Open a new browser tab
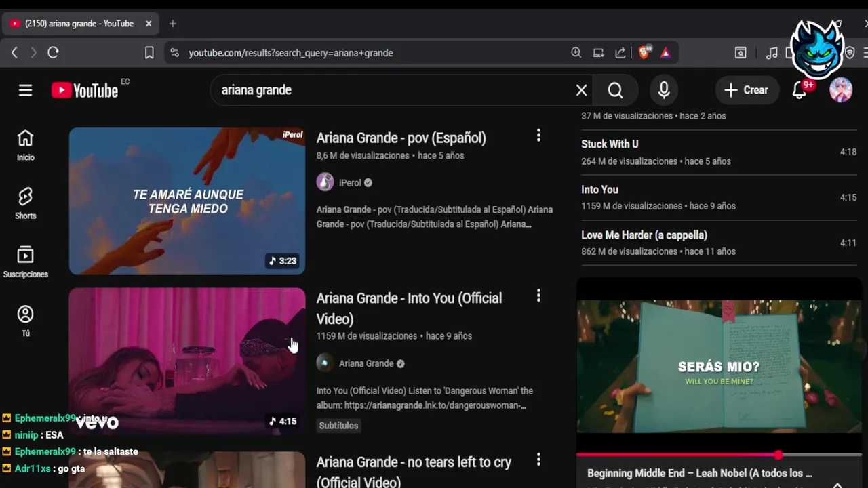This screenshot has height=488, width=868. (x=172, y=24)
